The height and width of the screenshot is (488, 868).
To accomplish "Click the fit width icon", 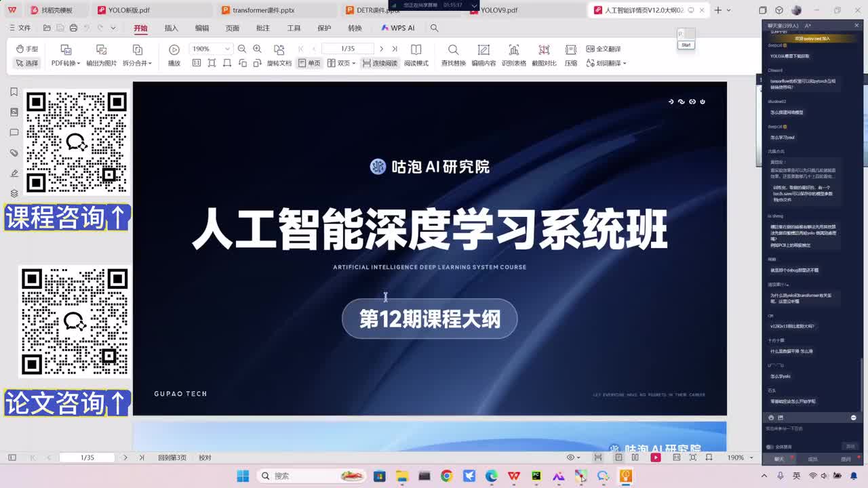I will click(x=226, y=63).
